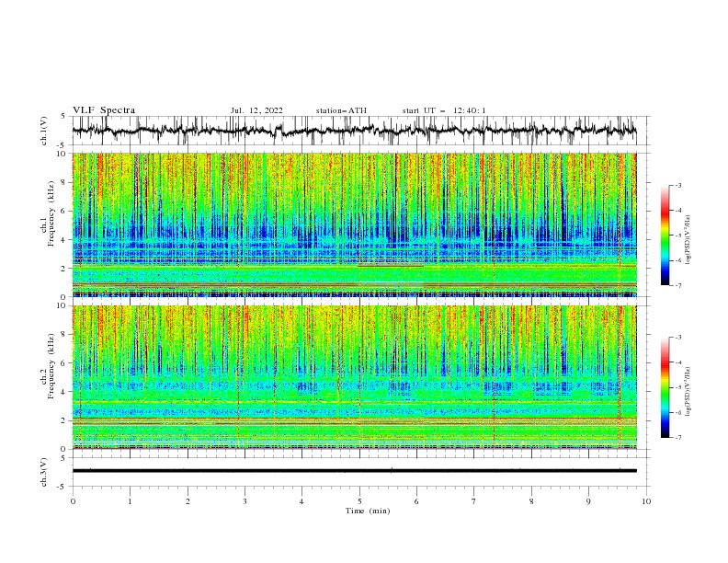Viewport: 728px width, 563px height.
Task: Click time axis tick label "10" at right end
Action: click(646, 501)
